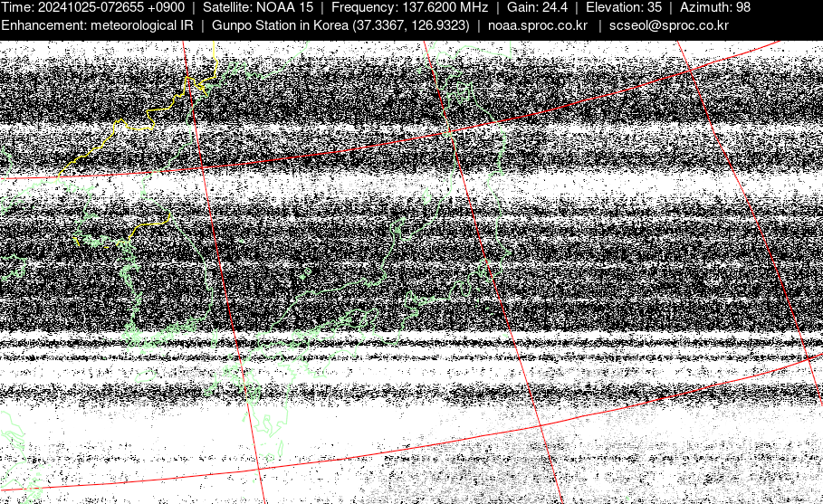
Task: Click the short yellow border segment below the upper red arc
Action: click(x=149, y=220)
